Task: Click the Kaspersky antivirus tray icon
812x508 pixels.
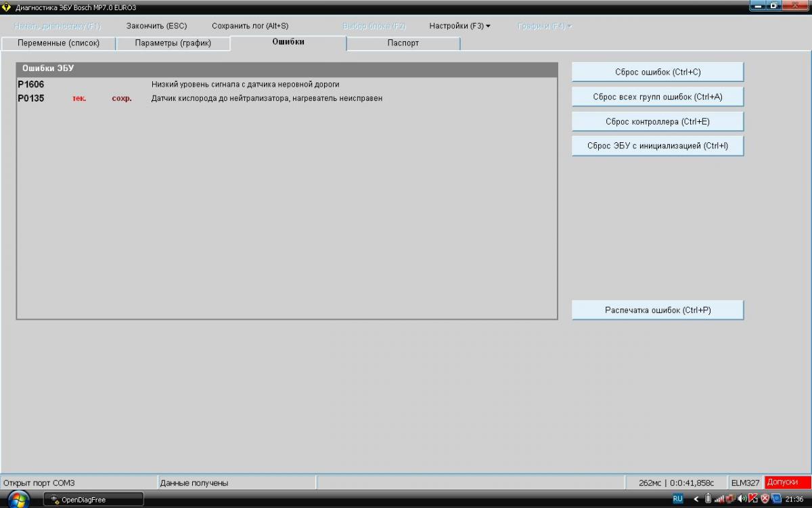Action: click(x=753, y=499)
